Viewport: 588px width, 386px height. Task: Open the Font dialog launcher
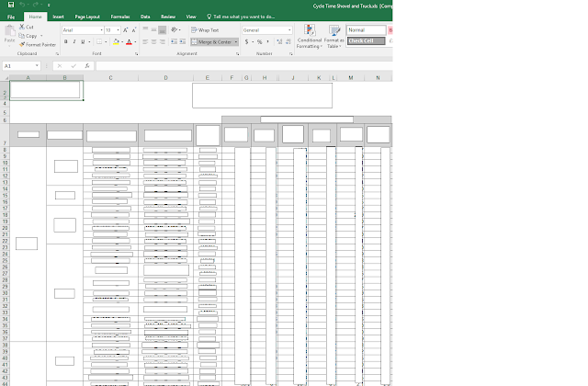137,54
